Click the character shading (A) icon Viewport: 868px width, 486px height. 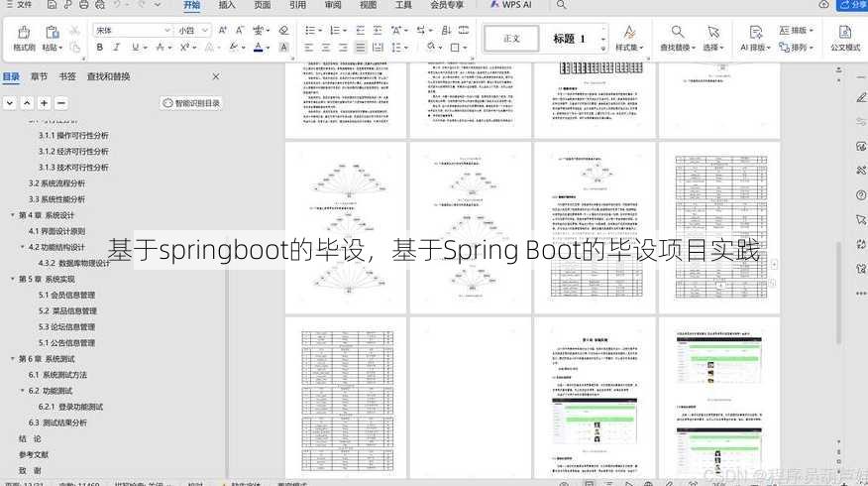click(284, 48)
